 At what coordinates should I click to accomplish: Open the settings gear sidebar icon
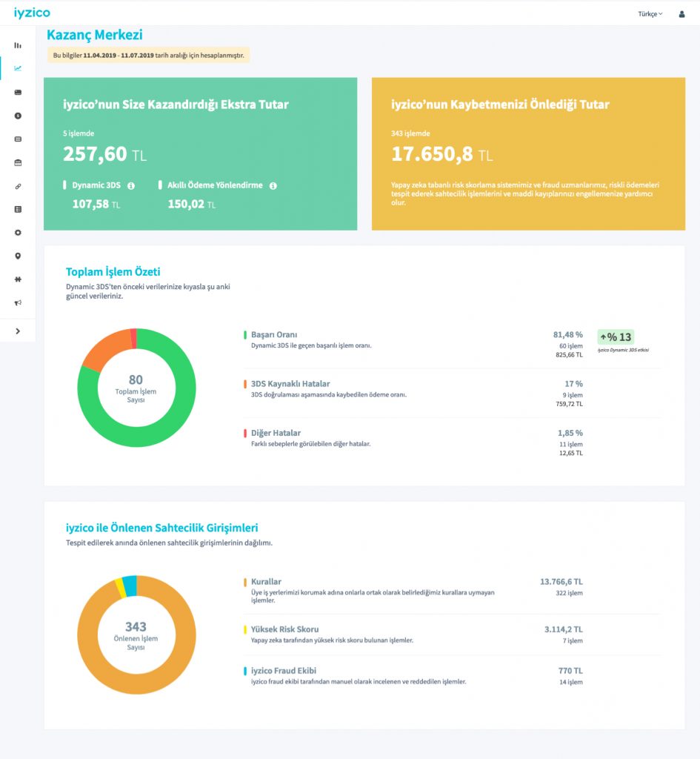(18, 232)
